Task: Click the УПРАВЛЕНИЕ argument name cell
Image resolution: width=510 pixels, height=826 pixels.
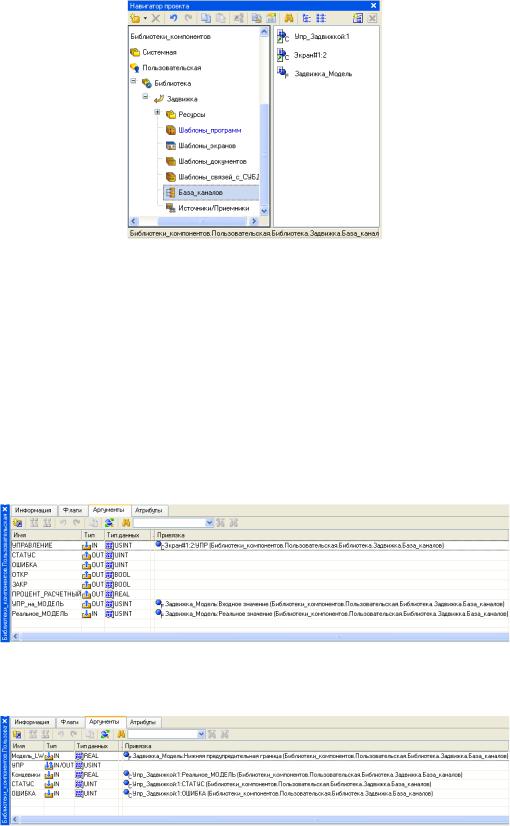Action: click(x=46, y=545)
